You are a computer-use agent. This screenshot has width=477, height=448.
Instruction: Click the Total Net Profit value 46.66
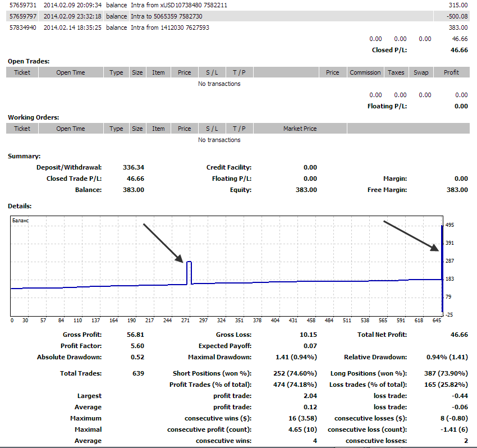(458, 335)
